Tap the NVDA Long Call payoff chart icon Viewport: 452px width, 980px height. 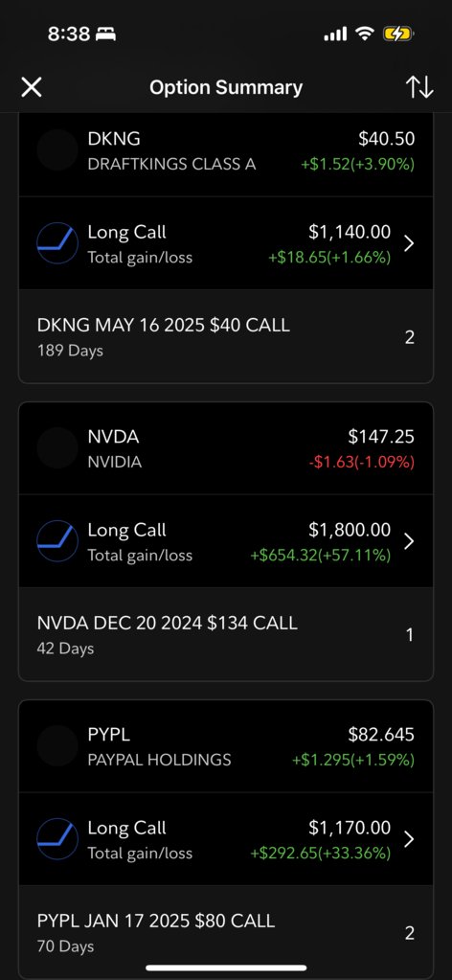(57, 540)
